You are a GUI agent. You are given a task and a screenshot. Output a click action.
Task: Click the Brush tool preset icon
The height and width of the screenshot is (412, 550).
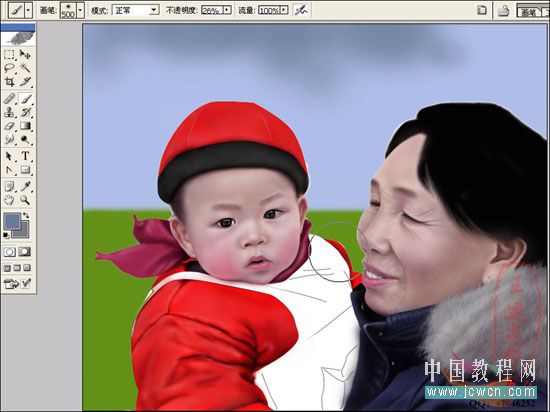[16, 11]
